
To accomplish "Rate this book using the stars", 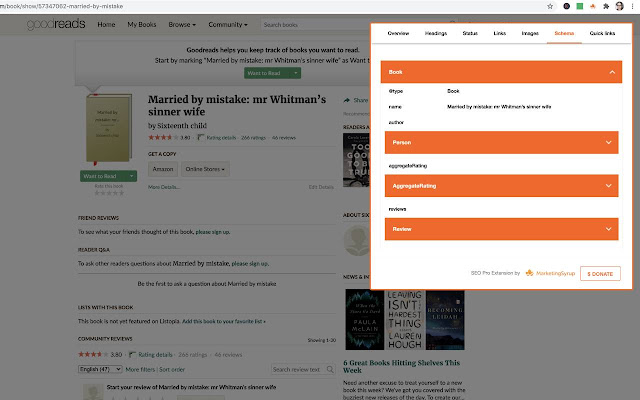I will click(109, 193).
